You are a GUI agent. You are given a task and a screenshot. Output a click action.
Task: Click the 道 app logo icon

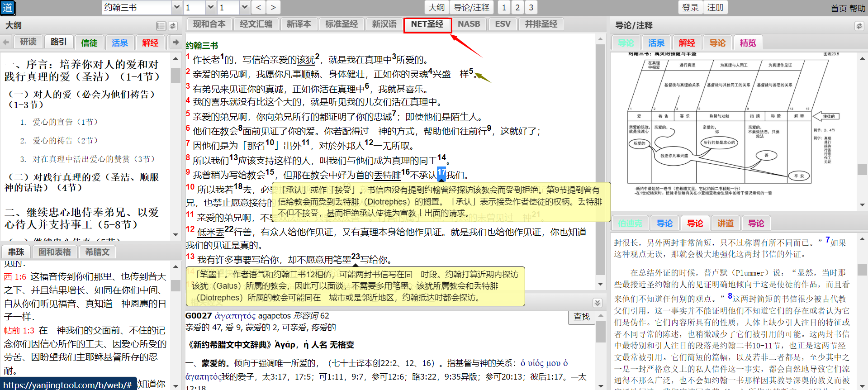coord(8,8)
